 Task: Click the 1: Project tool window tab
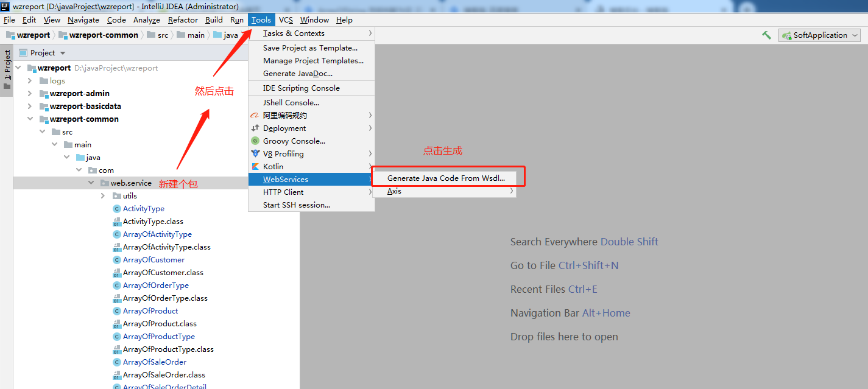[7, 69]
